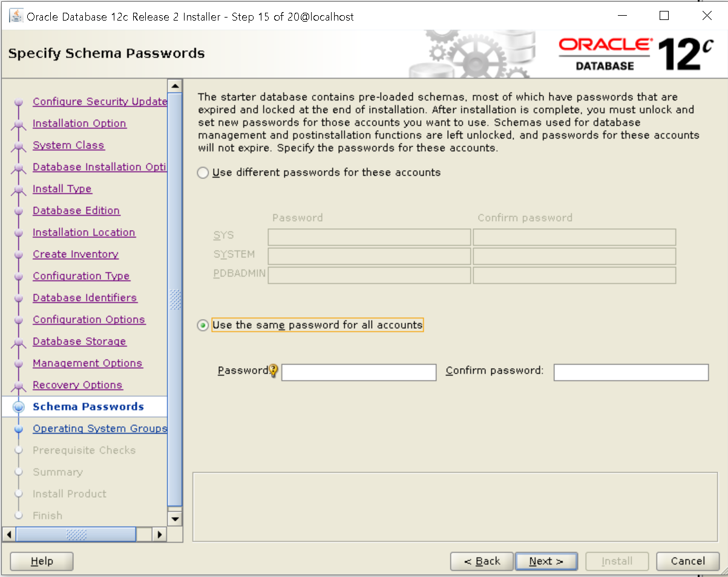Open the Configure Security Updates step
This screenshot has width=728, height=577.
100,102
